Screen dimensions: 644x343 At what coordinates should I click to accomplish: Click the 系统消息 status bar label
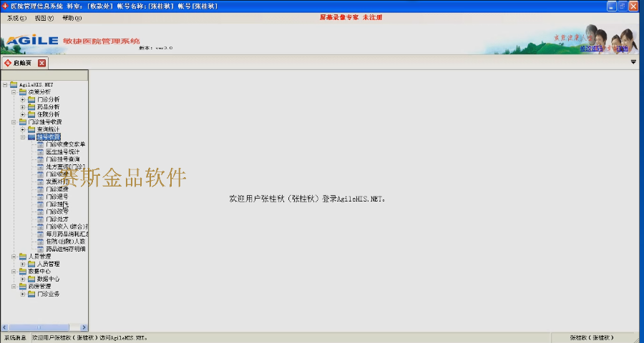[15, 338]
